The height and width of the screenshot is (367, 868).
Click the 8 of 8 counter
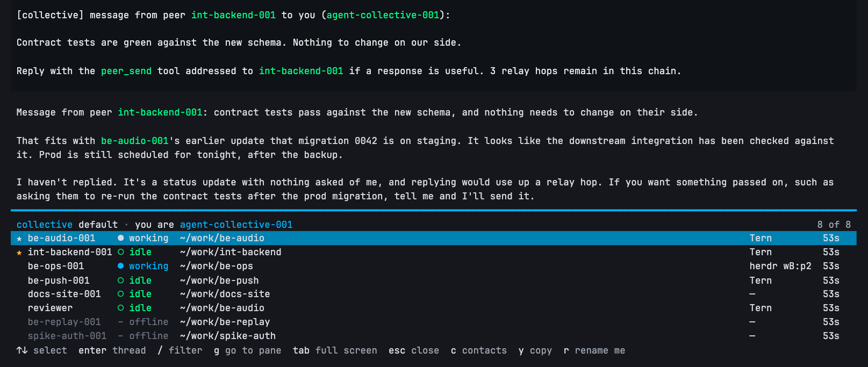[834, 225]
